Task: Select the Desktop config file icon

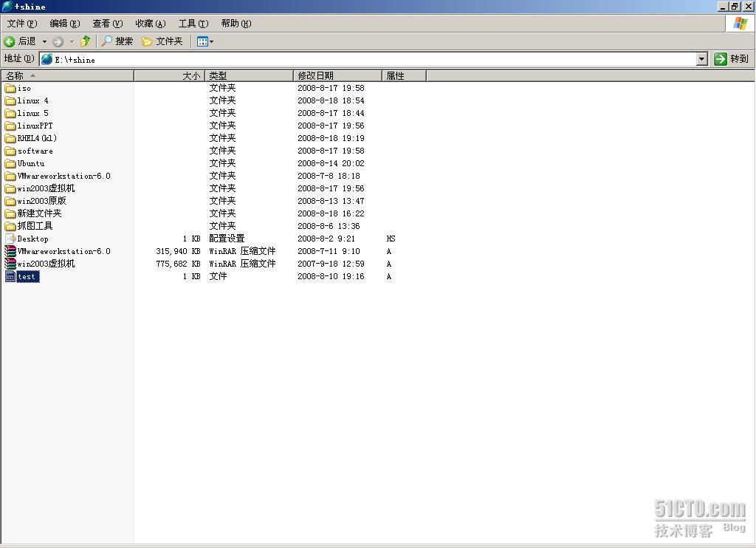Action: click(10, 239)
